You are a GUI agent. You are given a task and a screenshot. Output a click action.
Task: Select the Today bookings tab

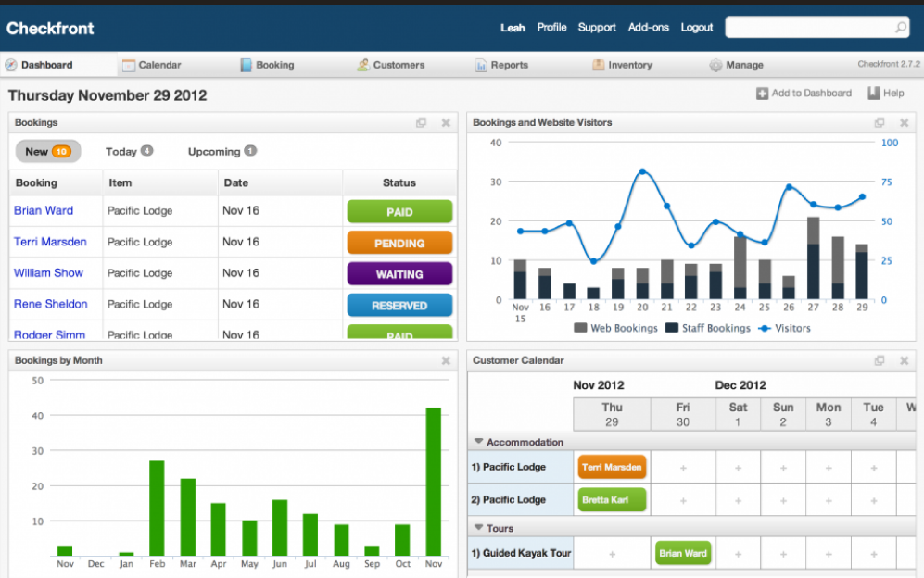(x=129, y=151)
